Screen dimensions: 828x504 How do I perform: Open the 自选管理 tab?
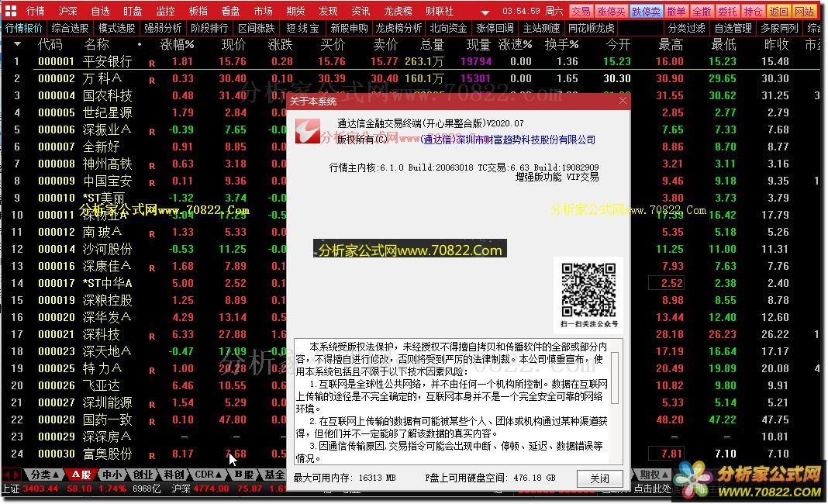pyautogui.click(x=733, y=28)
